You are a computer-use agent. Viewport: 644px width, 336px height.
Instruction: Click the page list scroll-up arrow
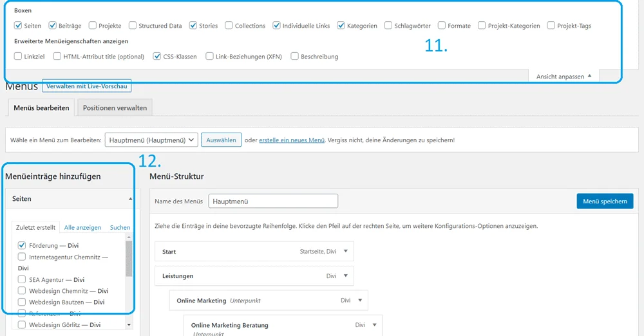click(x=129, y=237)
